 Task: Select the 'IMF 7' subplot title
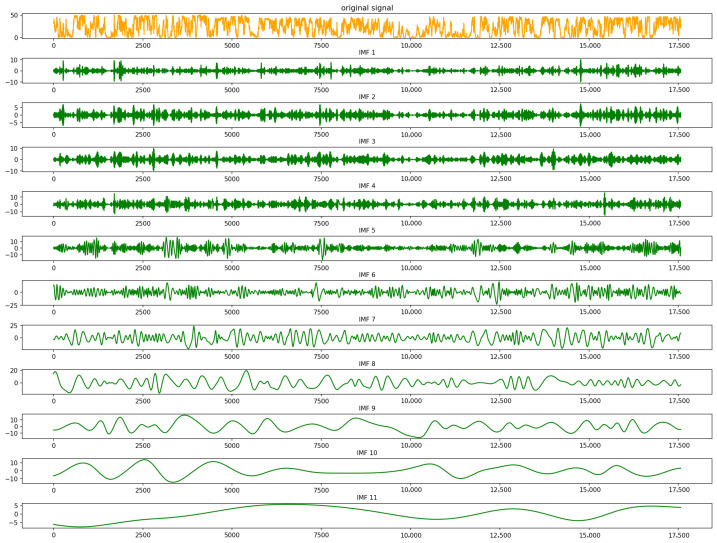[x=367, y=319]
